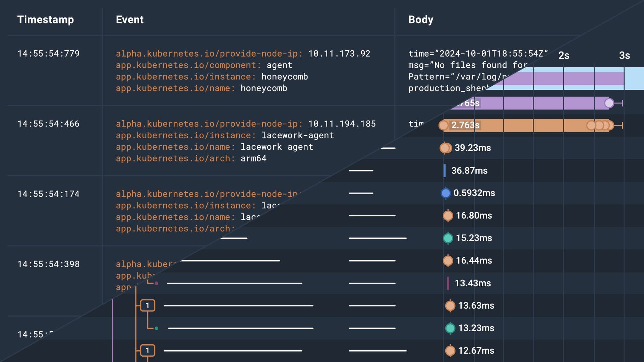
Task: Click the orange marker next to 13.63ms
Action: [451, 305]
